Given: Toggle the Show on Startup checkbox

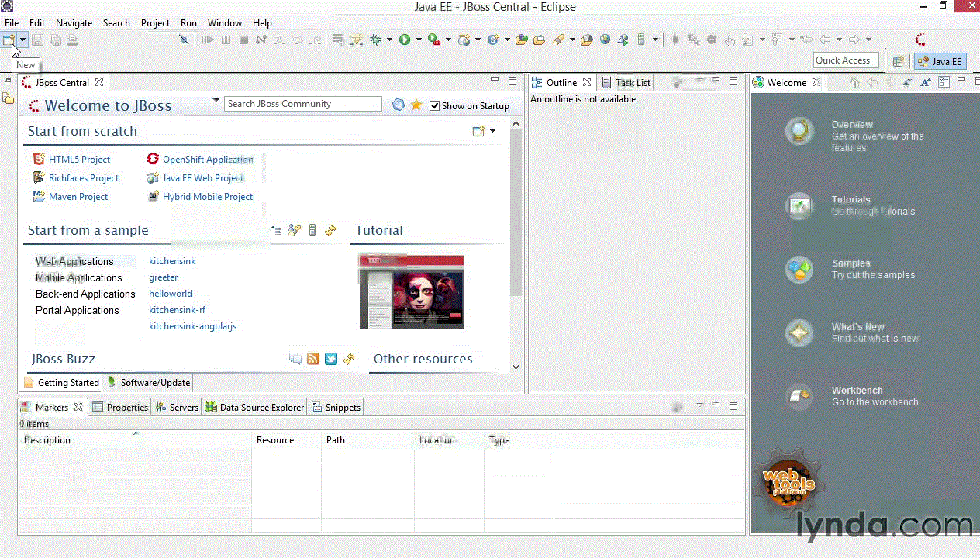Looking at the screenshot, I should click(435, 105).
